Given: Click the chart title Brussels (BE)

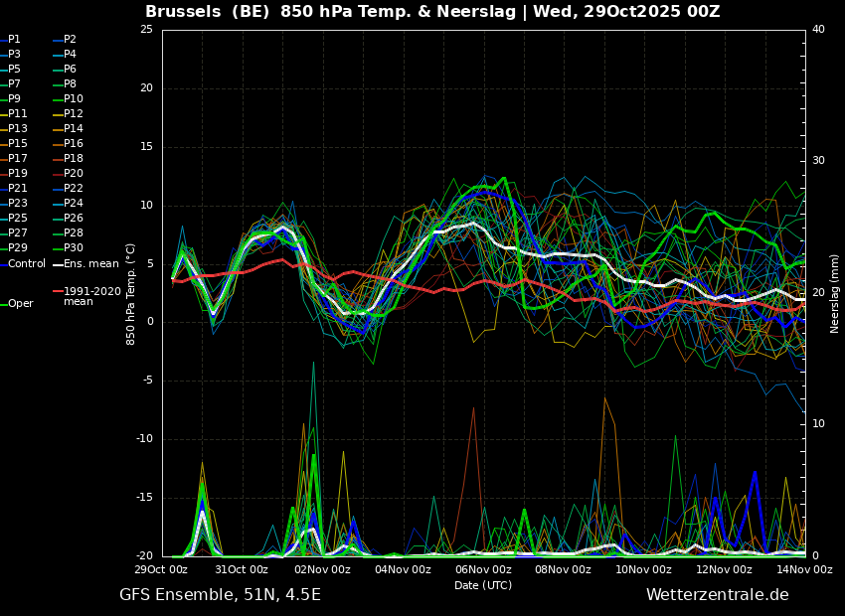Looking at the screenshot, I should 207,11.
